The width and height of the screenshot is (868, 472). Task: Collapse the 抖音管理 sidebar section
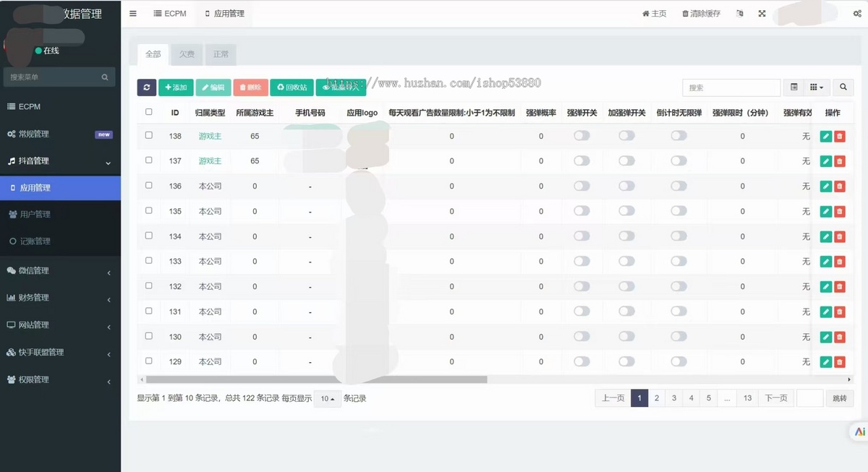point(60,161)
